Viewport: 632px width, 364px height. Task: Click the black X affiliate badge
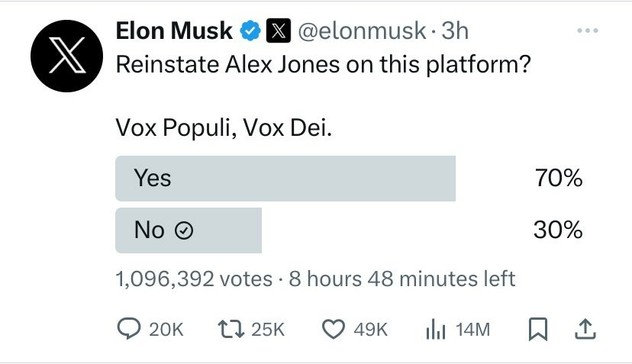tap(278, 31)
